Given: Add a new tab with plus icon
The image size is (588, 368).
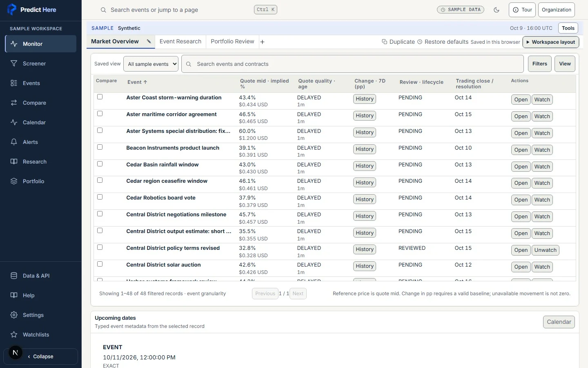Looking at the screenshot, I should click(x=262, y=42).
